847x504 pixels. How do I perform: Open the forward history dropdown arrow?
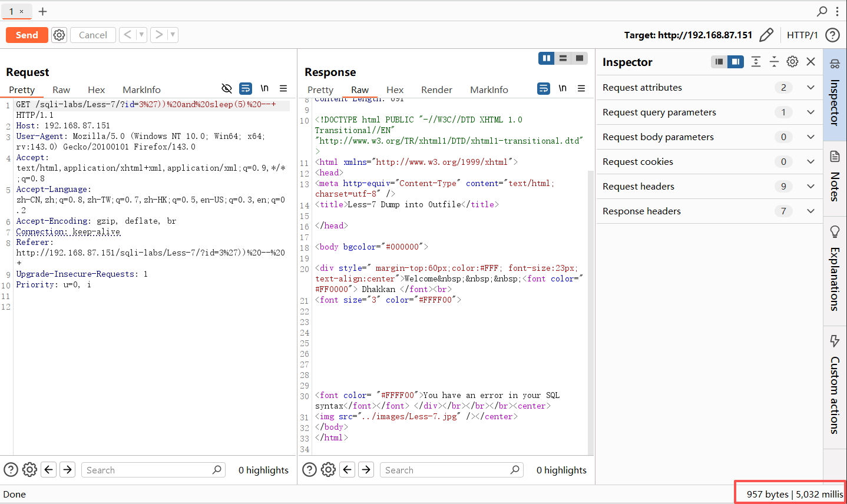tap(173, 35)
